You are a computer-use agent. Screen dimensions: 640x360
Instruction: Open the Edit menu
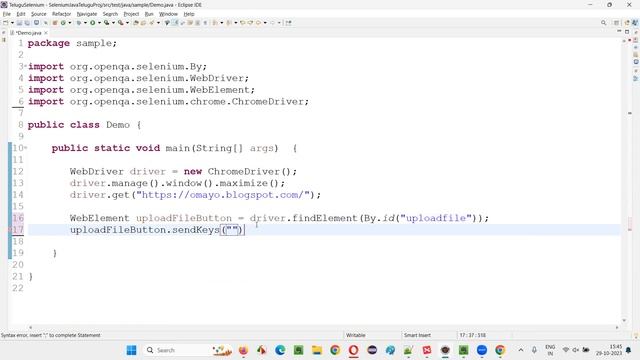click(x=21, y=14)
